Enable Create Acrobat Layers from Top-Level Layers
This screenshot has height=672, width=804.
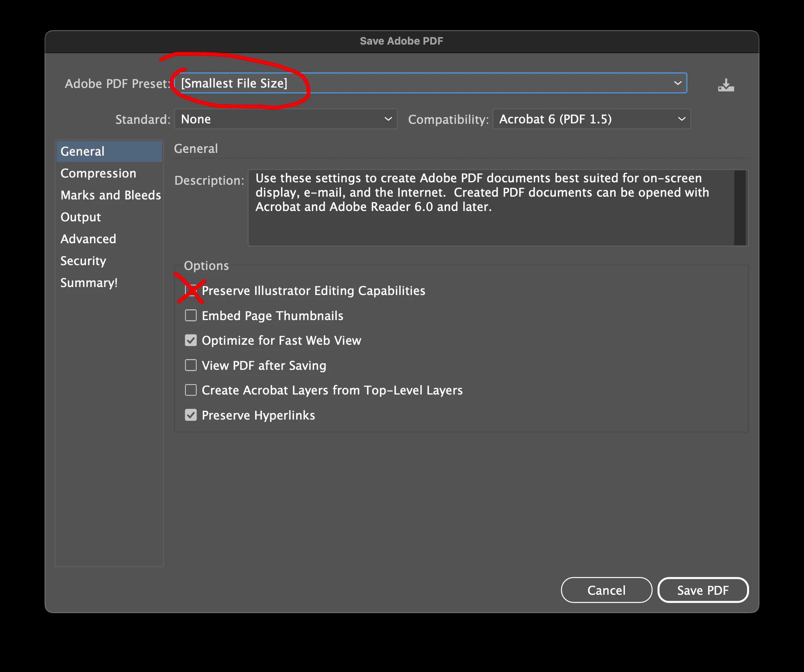point(191,390)
